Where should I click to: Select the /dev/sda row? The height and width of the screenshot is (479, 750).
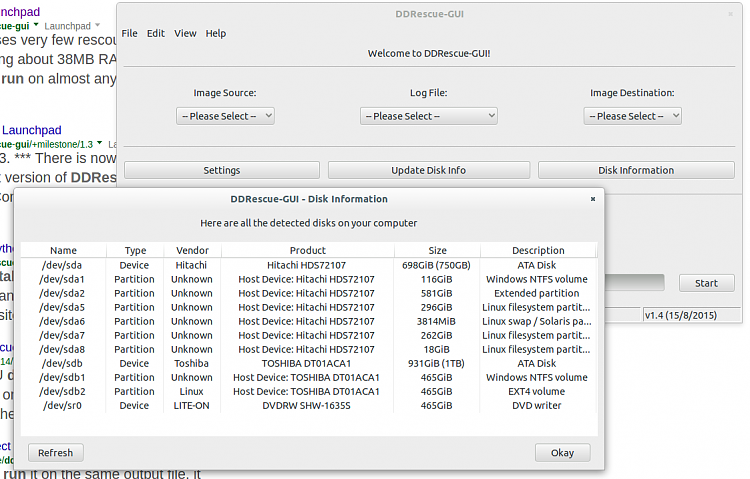click(x=309, y=265)
